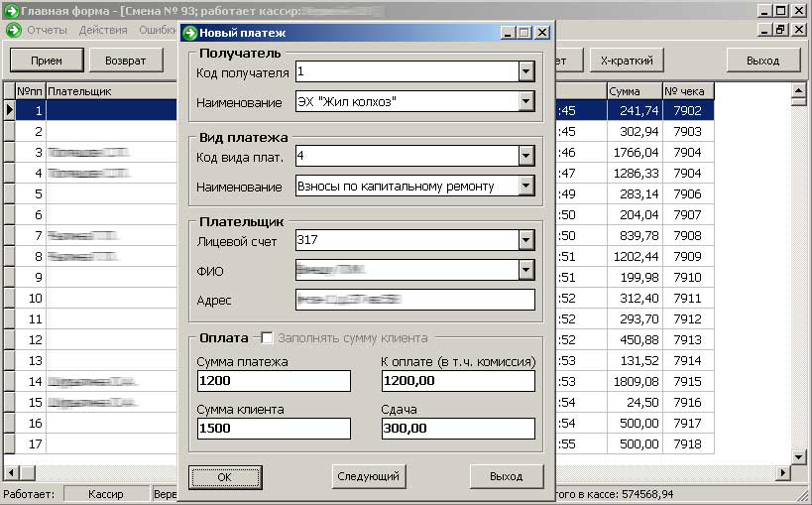Open the 'Действия' menu
Viewport: 812px width, 505px height.
pos(102,30)
